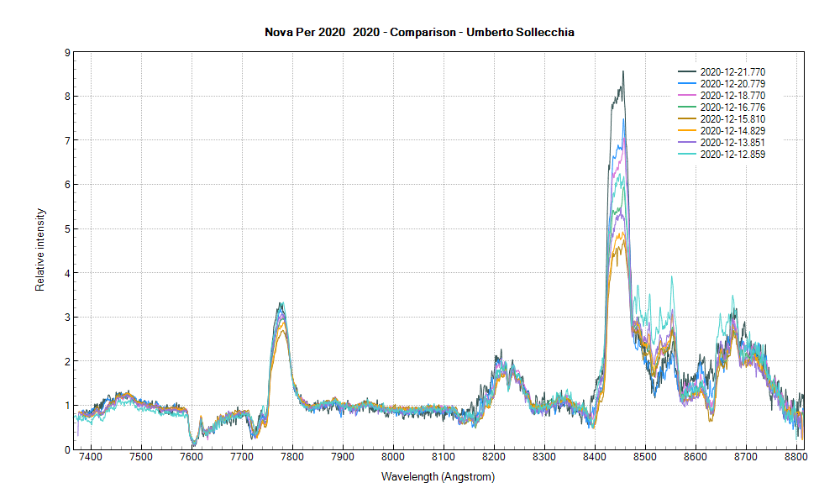The height and width of the screenshot is (504, 840).
Task: Click the green line swatch for 2020-12-16.776
Action: point(689,108)
